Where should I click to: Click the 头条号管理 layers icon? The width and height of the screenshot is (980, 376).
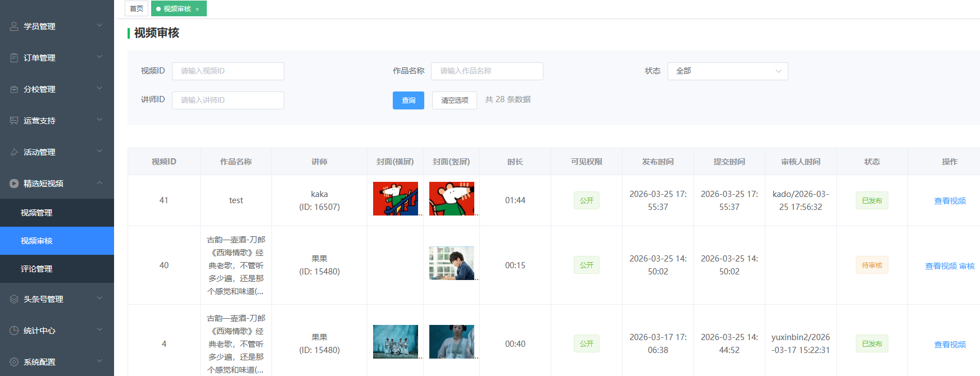pos(14,299)
